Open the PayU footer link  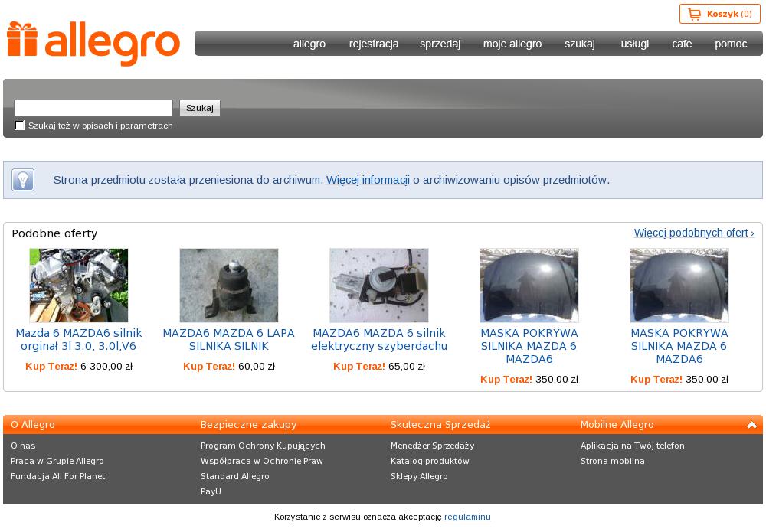[211, 492]
